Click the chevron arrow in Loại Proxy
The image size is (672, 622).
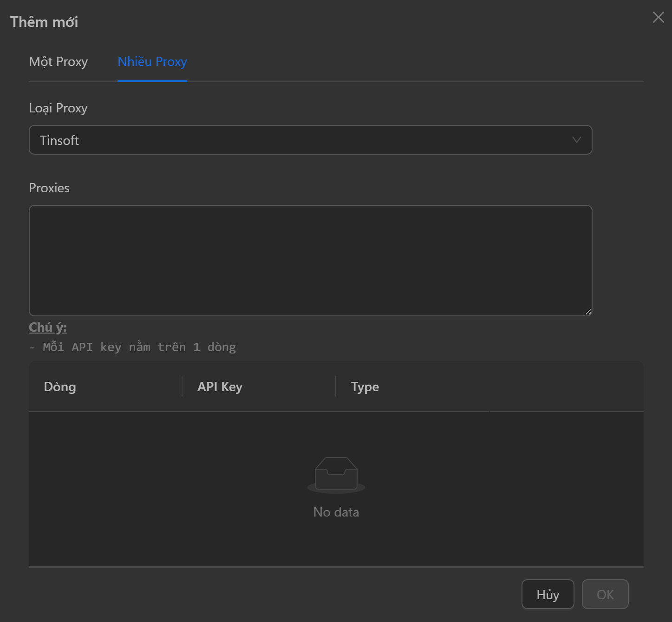point(576,140)
